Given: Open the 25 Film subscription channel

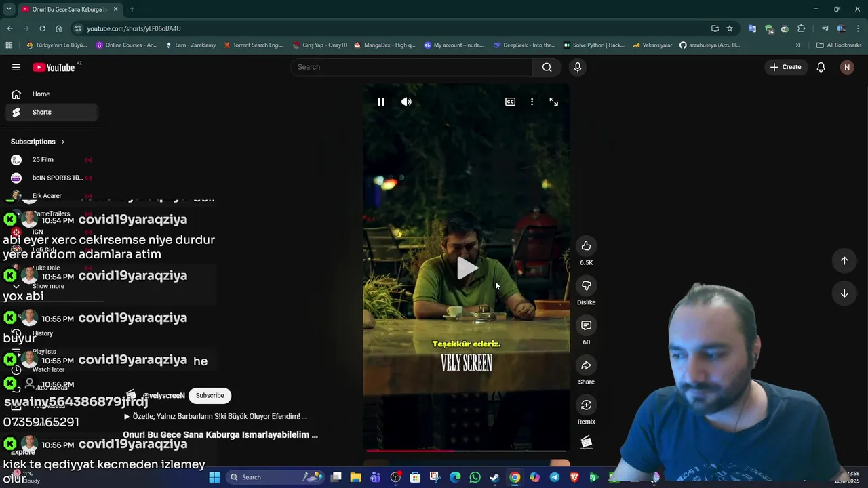Looking at the screenshot, I should 52,160.
